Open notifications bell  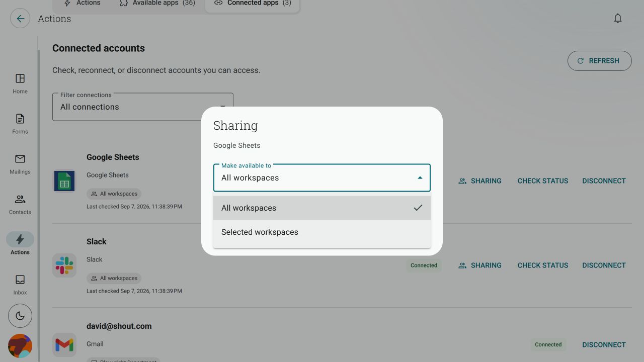coord(618,19)
